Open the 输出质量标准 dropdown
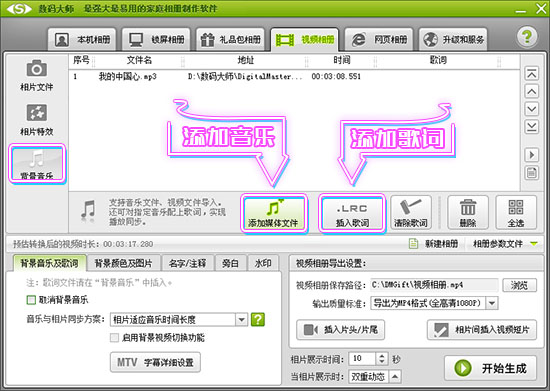 (x=434, y=303)
